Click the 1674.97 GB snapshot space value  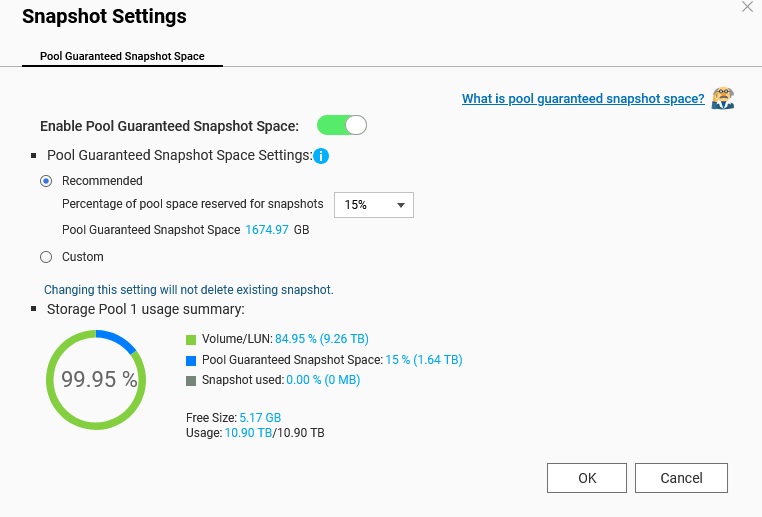tap(267, 230)
